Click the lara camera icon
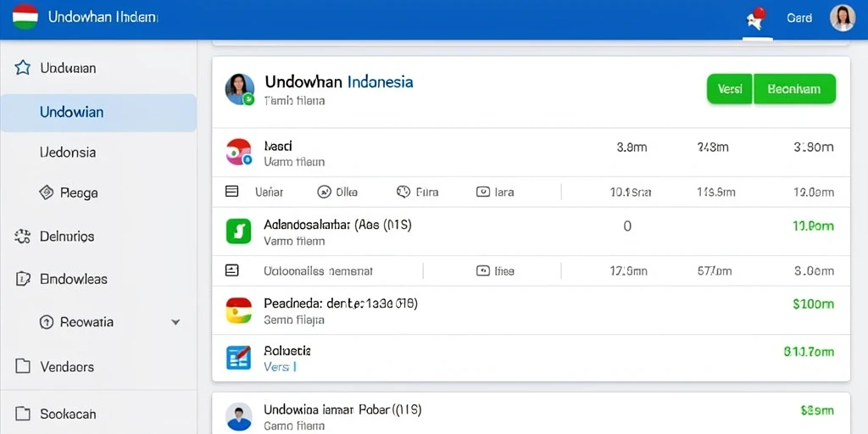 [482, 192]
